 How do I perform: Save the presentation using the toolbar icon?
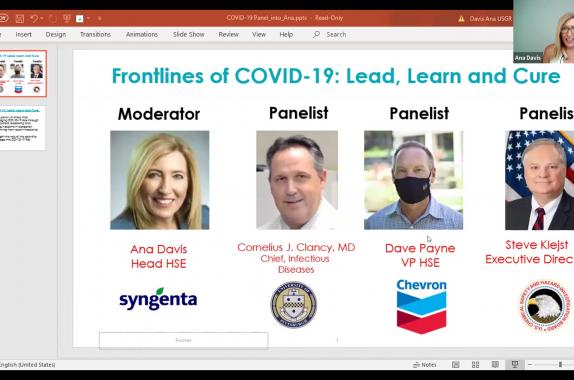(20, 18)
